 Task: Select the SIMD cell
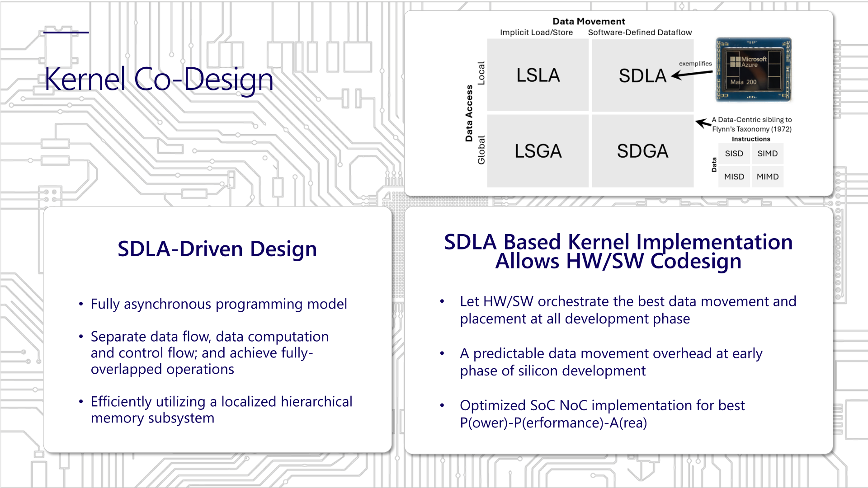(768, 154)
